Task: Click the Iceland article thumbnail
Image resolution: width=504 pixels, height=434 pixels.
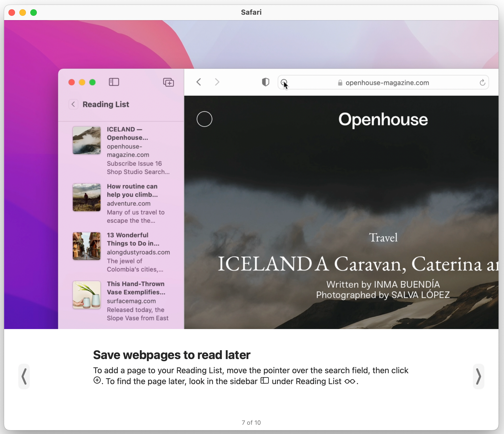Action: click(87, 140)
